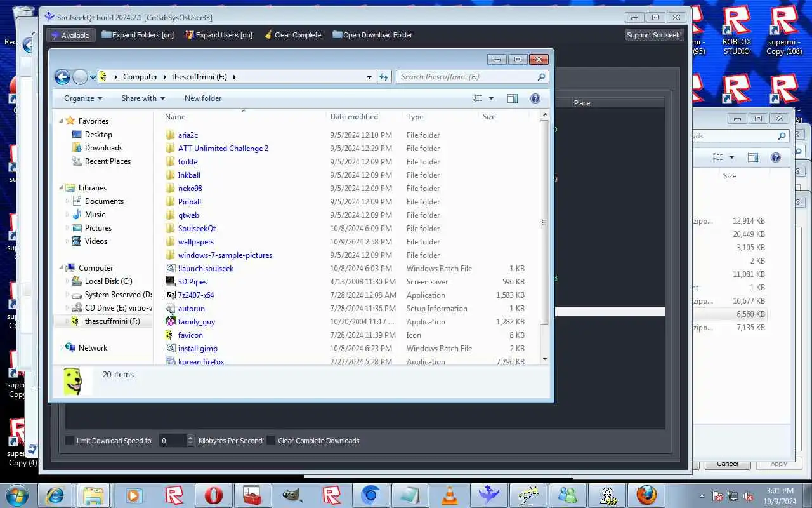
Task: Click Computer in the address breadcrumb
Action: [x=140, y=77]
